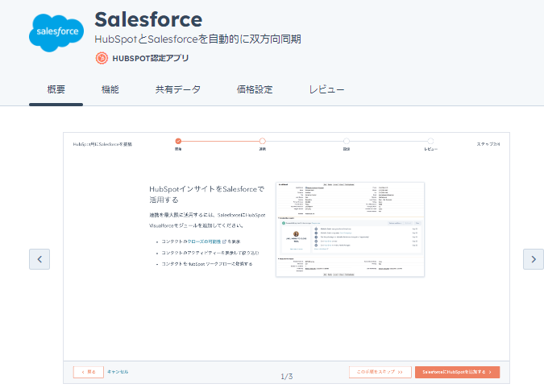Open the 共有データ tab

[x=177, y=90]
